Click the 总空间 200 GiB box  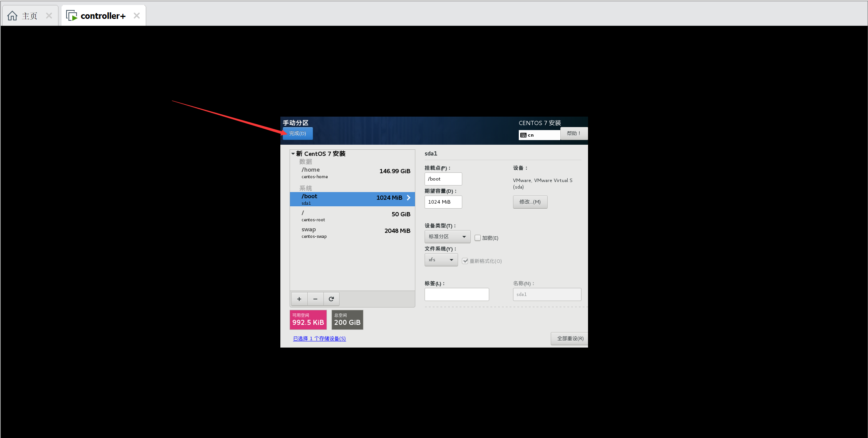click(347, 320)
